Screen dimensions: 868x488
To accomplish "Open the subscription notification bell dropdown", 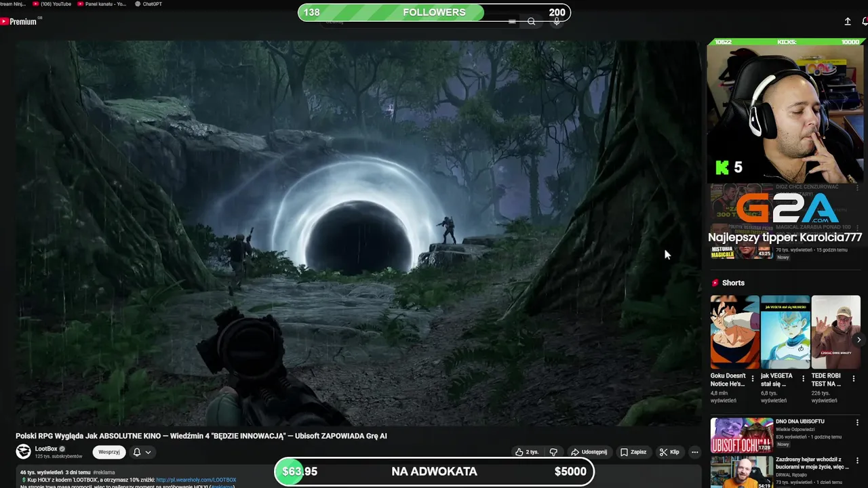I will pyautogui.click(x=142, y=452).
